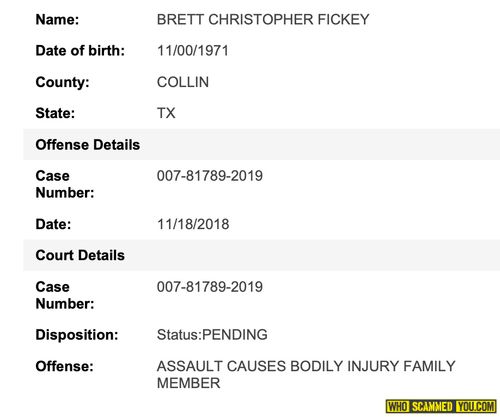500x417 pixels.
Task: Click case number under Offense Details
Action: (x=210, y=176)
